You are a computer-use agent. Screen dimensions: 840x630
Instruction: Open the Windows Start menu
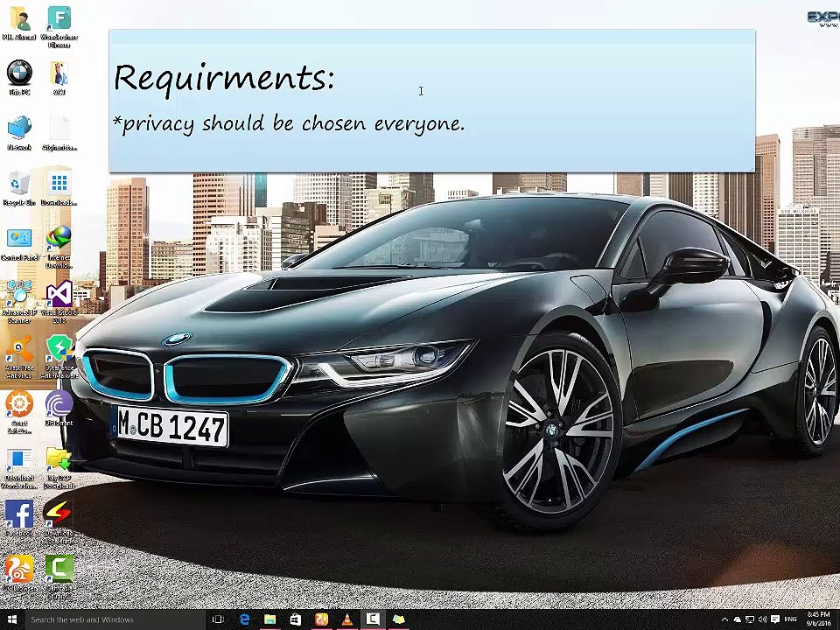[x=12, y=619]
